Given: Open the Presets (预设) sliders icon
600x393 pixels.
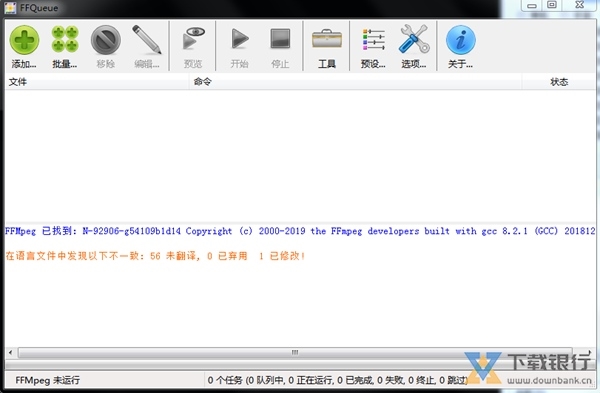Looking at the screenshot, I should [373, 39].
